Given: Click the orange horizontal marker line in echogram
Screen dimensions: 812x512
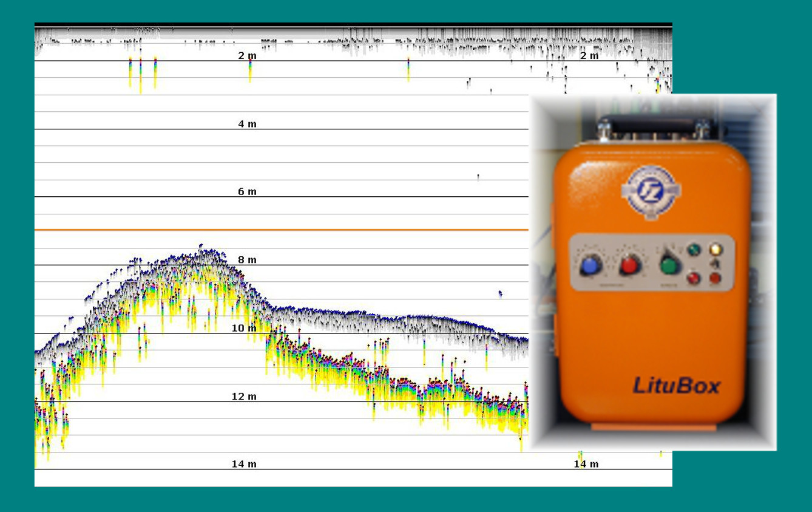Looking at the screenshot, I should point(282,230).
